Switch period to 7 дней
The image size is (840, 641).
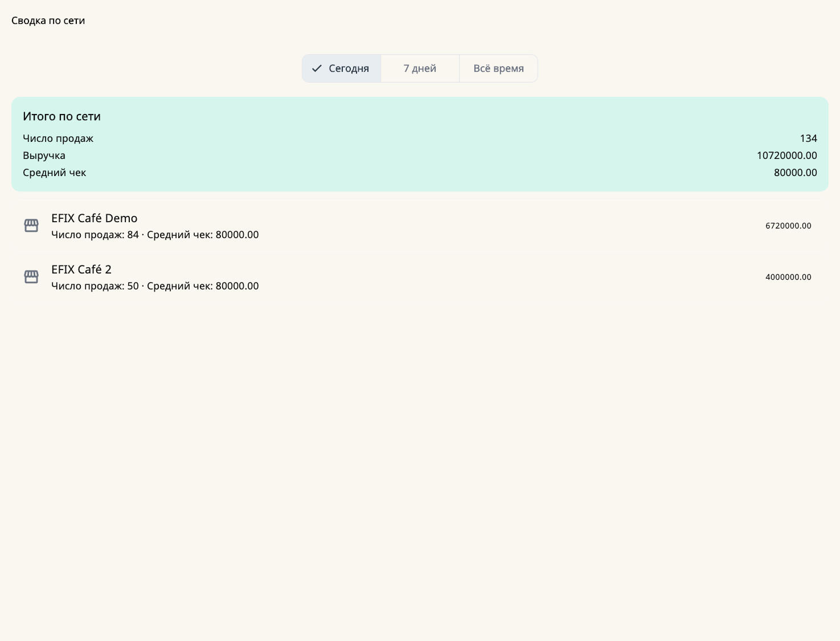point(420,68)
